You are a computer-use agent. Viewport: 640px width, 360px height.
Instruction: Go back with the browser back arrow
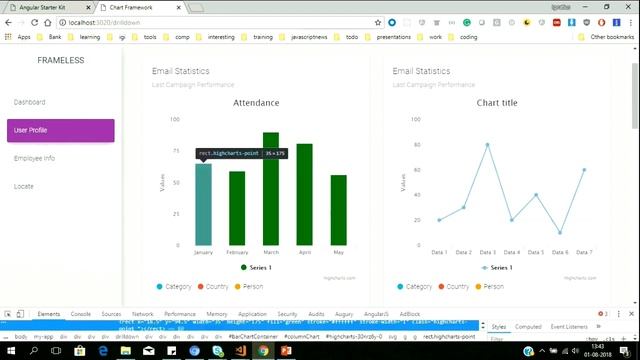coord(9,22)
